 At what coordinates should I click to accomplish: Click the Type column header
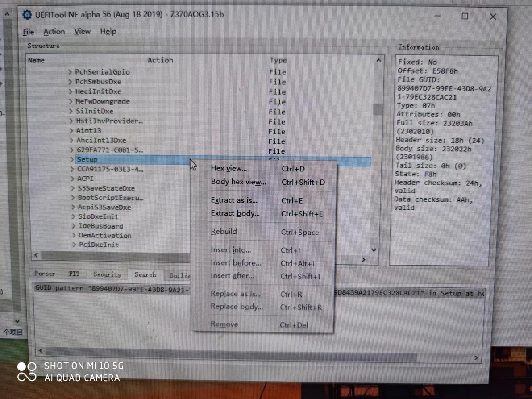point(278,60)
